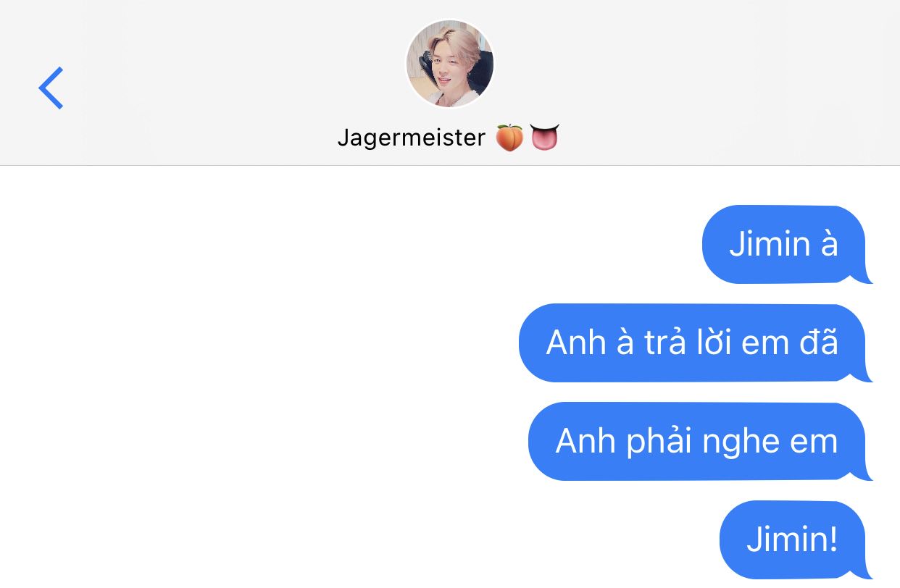
Task: Select the "Jimin à" message bubble
Action: pyautogui.click(x=786, y=244)
